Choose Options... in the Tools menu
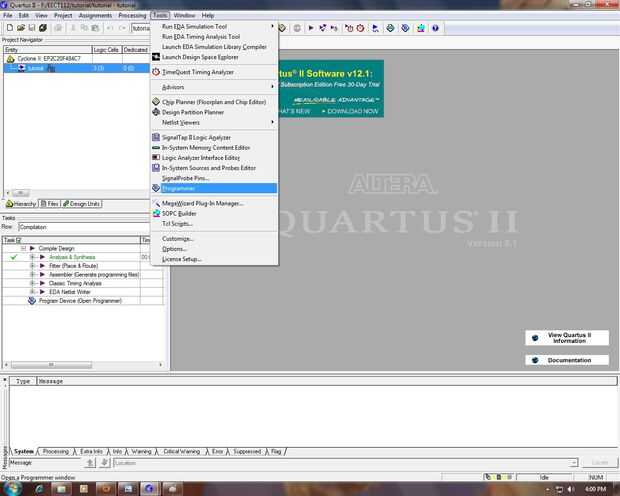The height and width of the screenshot is (496, 620). (215, 249)
